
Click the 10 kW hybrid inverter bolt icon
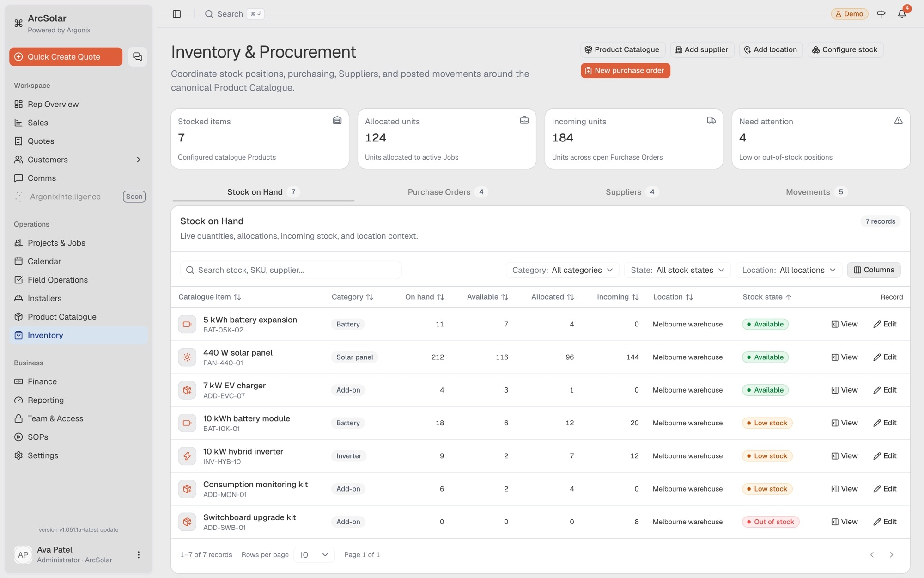[187, 456]
